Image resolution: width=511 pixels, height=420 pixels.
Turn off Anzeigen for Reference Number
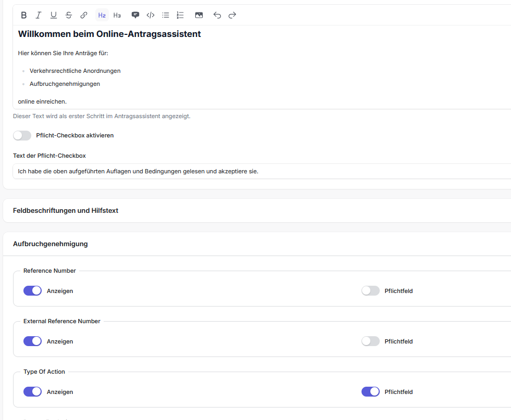pos(32,291)
